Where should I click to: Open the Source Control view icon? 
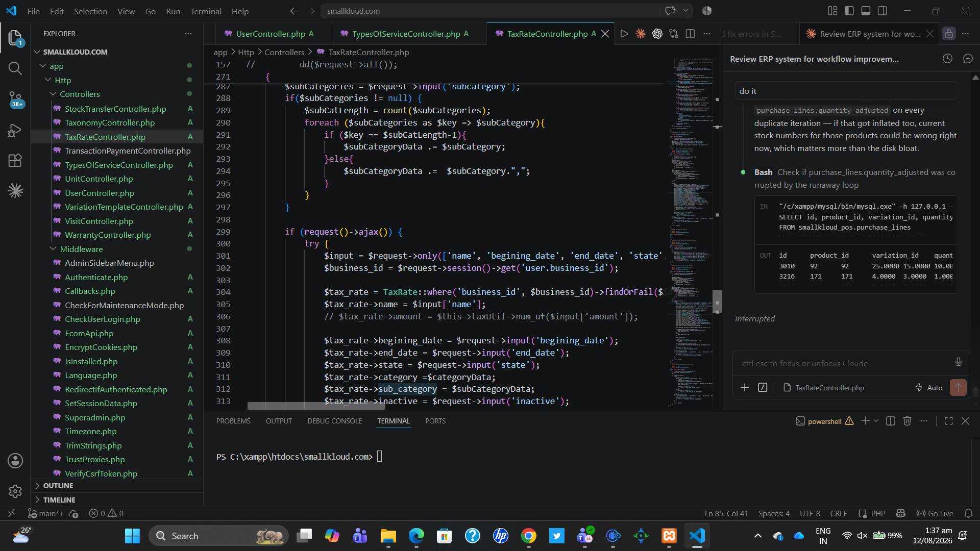[15, 99]
